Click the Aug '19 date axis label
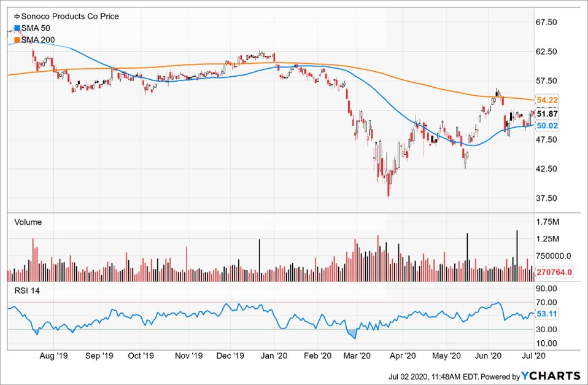588x385 pixels. 53,356
